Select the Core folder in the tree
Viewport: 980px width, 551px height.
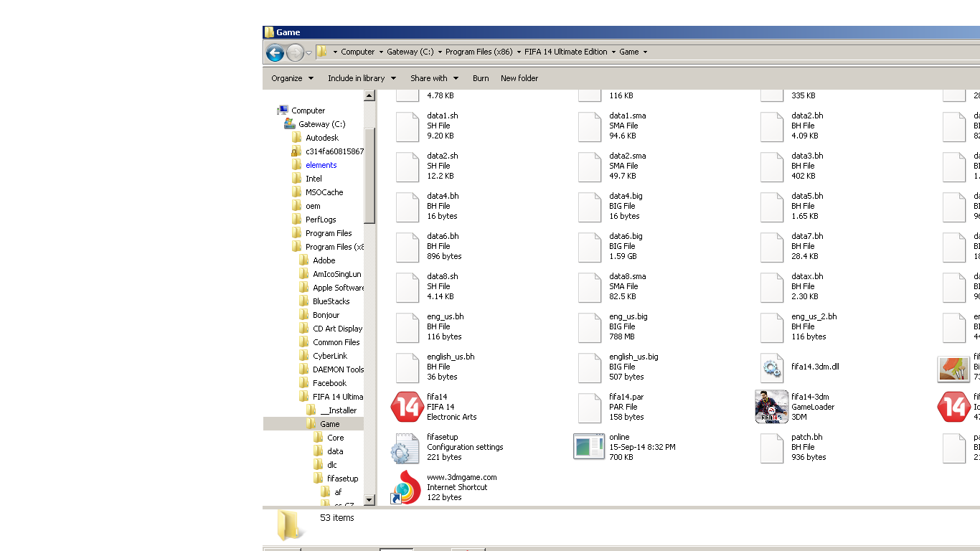(x=335, y=438)
